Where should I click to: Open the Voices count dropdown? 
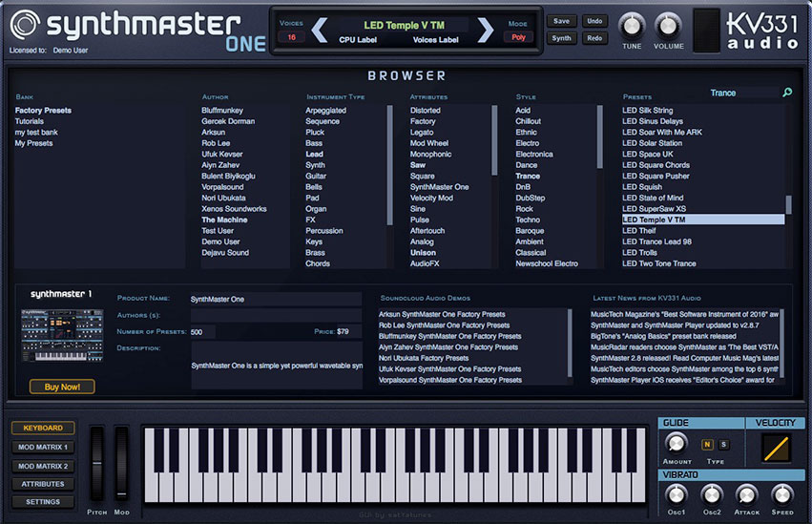291,37
